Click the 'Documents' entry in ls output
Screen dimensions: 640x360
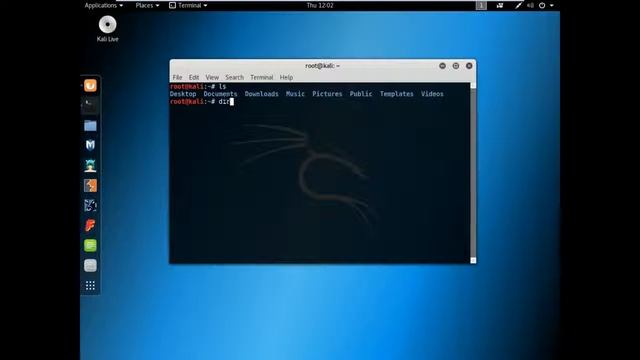click(x=220, y=94)
